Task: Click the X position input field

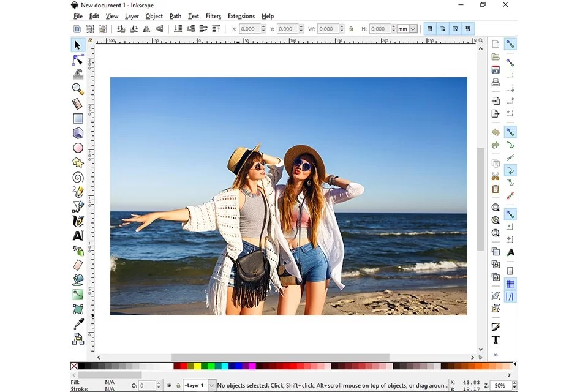Action: (248, 29)
